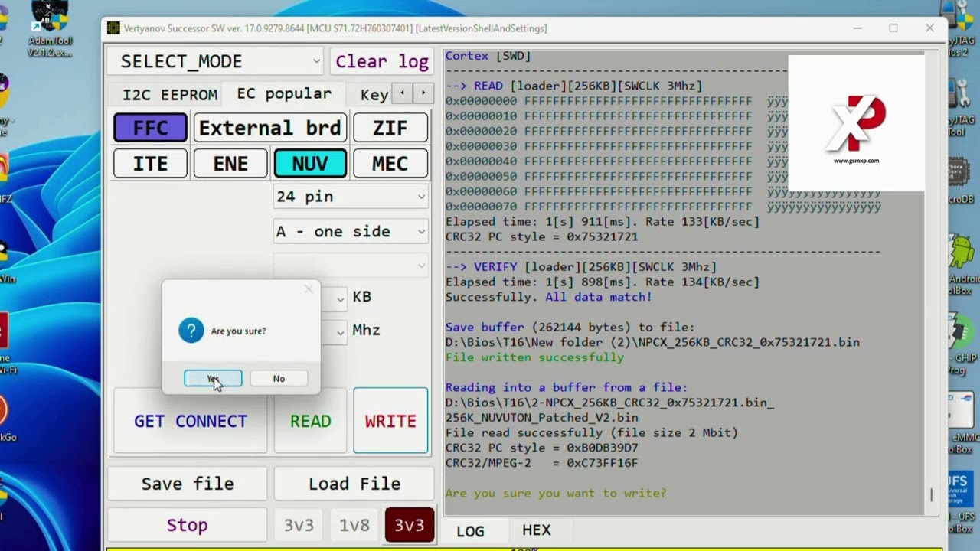Click 'Successfully. All data match!' line
Viewport: 980px width, 551px height.
[548, 297]
